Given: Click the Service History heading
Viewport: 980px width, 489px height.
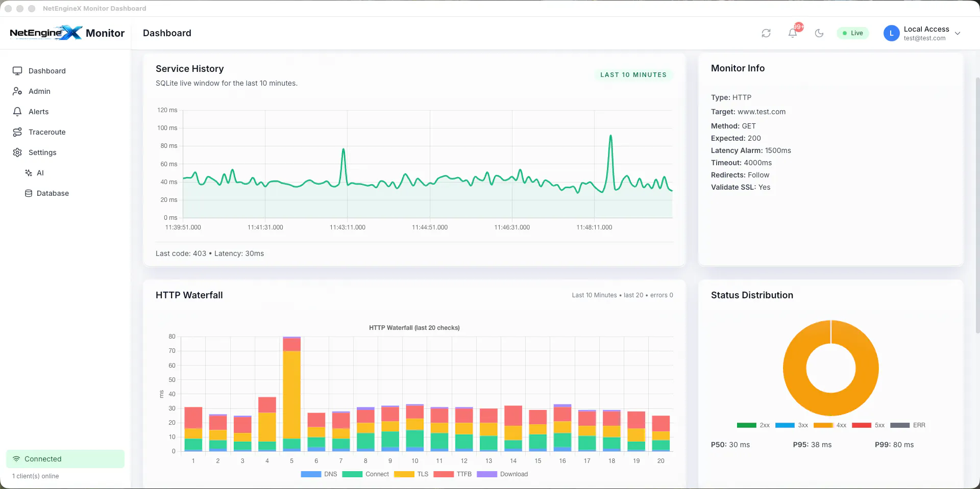Looking at the screenshot, I should pos(190,69).
